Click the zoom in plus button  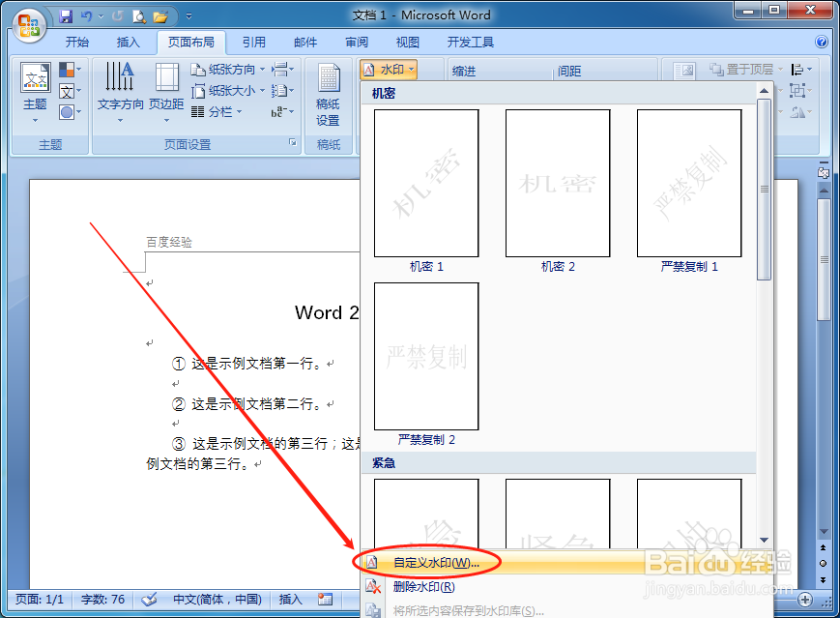(x=804, y=600)
